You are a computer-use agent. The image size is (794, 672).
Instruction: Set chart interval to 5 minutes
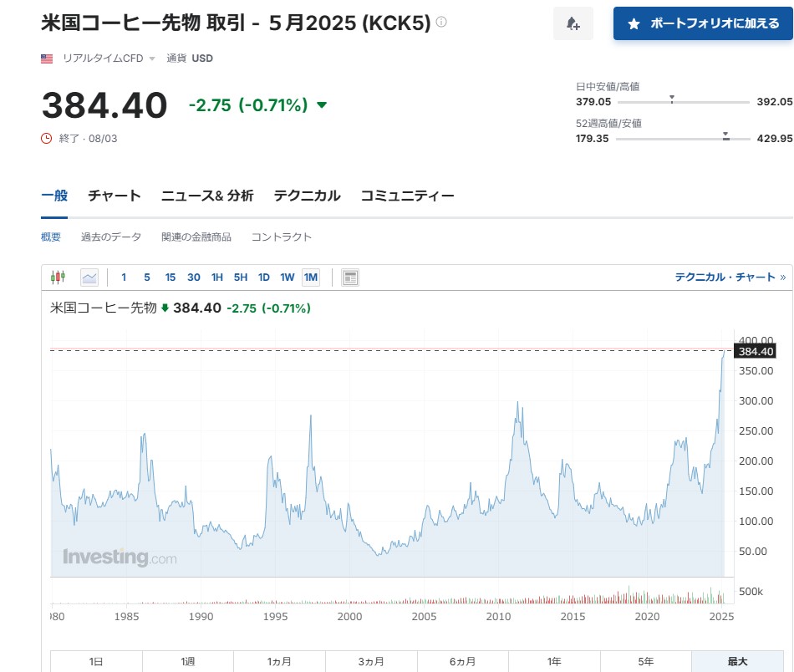pos(147,277)
